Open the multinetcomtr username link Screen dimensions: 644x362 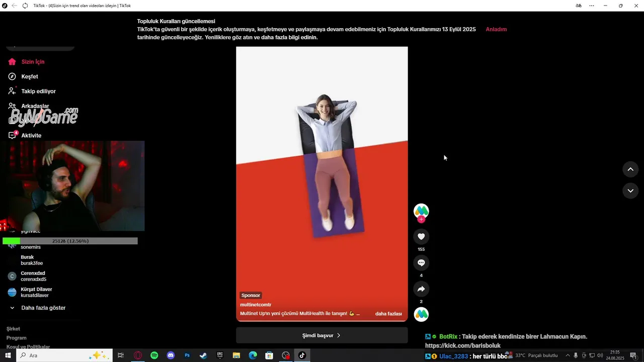(256, 305)
